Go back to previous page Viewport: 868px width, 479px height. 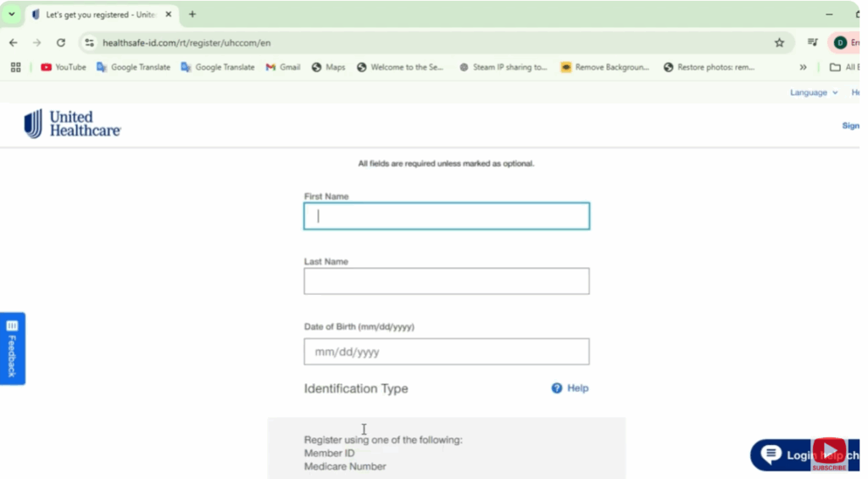click(14, 42)
